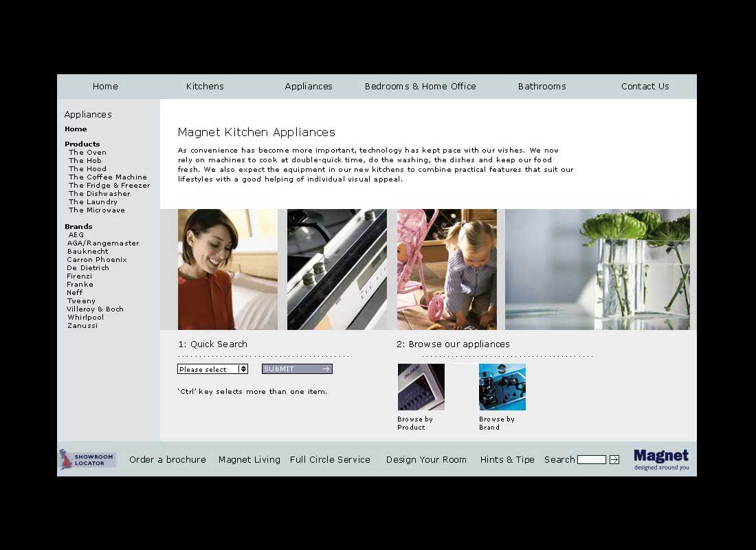Click Order a brochure link
756x550 pixels.
[x=167, y=460]
